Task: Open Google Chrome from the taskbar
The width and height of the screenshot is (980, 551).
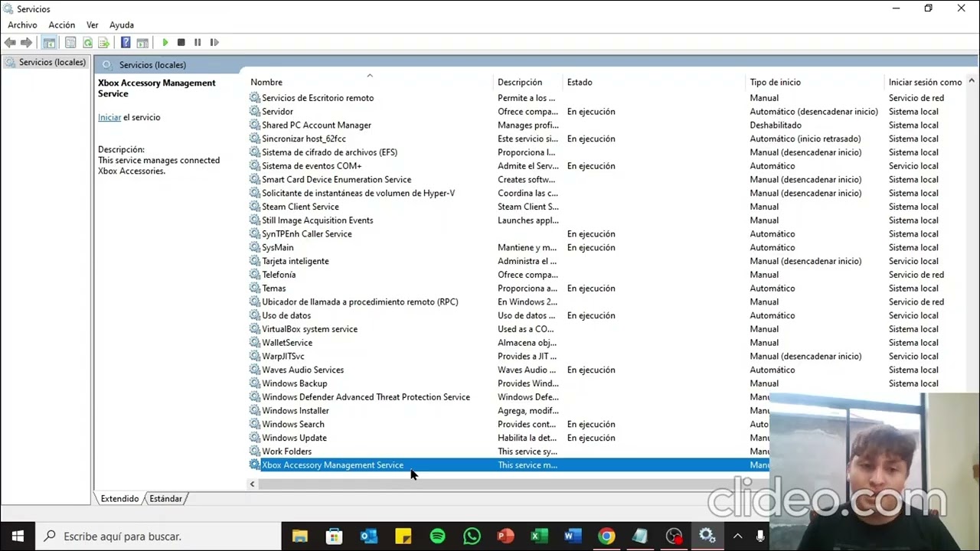Action: point(606,536)
